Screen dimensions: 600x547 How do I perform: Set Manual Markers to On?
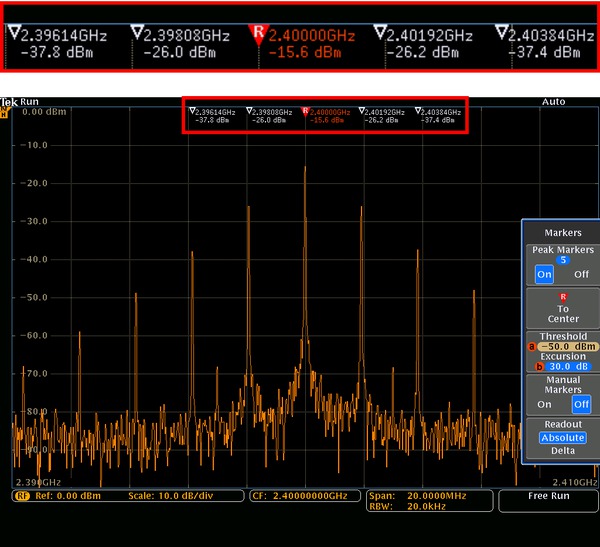[544, 404]
